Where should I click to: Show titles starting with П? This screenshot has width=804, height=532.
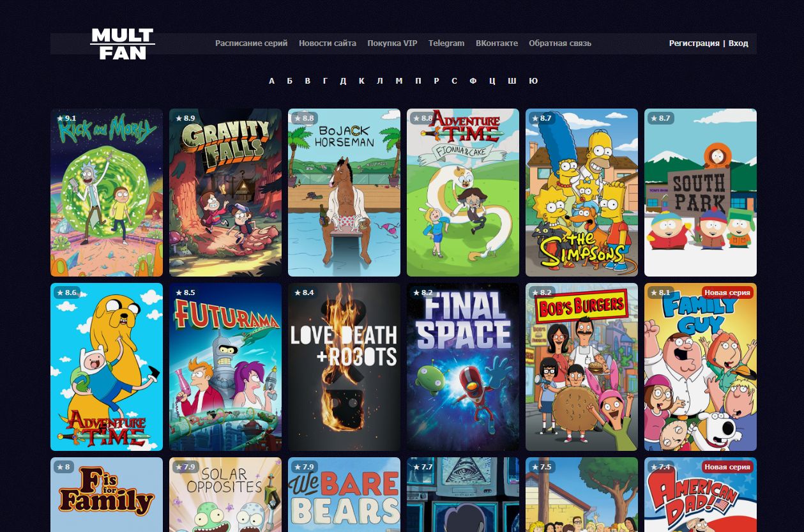[x=418, y=81]
